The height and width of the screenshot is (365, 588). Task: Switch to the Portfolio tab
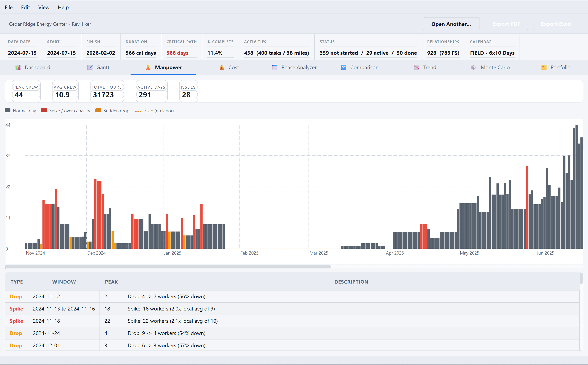(x=556, y=67)
